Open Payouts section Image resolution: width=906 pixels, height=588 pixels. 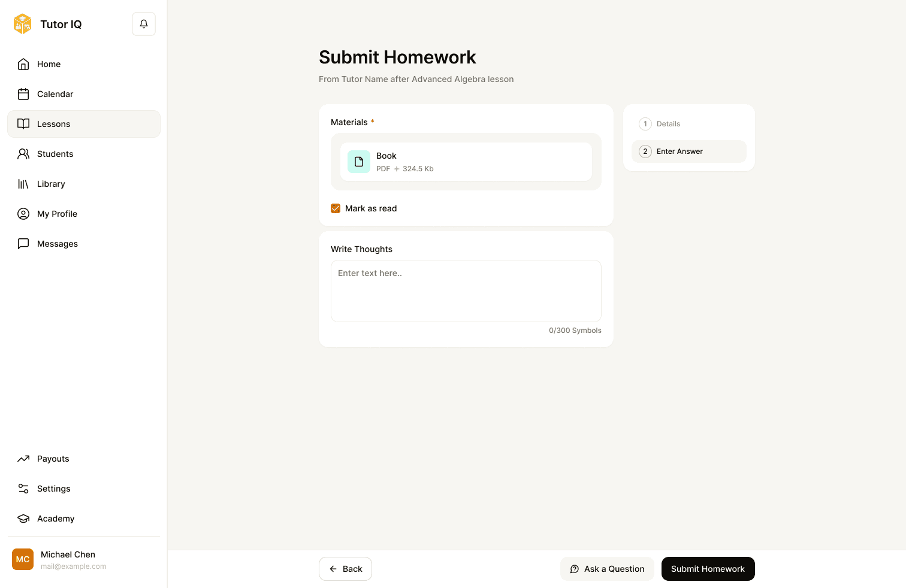tap(84, 459)
